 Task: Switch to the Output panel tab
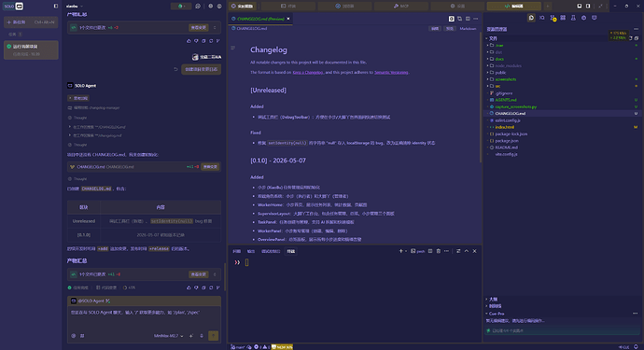pyautogui.click(x=250, y=251)
